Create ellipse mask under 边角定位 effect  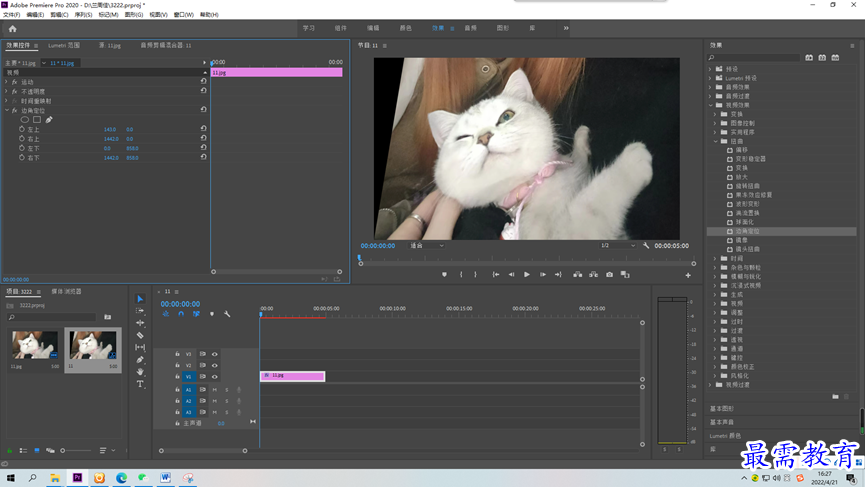pyautogui.click(x=25, y=120)
